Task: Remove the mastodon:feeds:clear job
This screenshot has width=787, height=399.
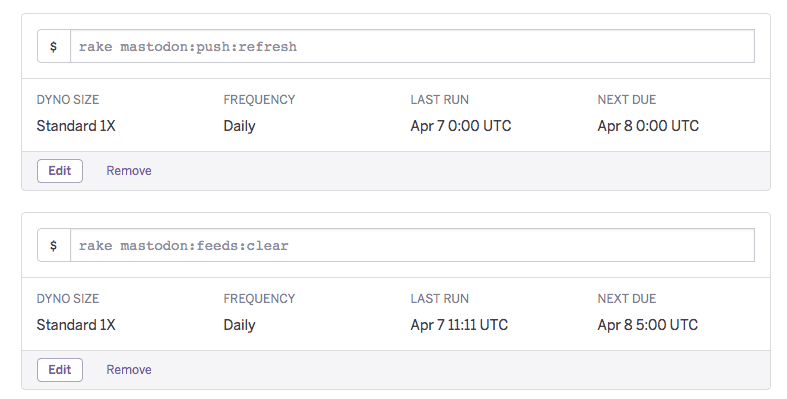Action: (x=129, y=370)
